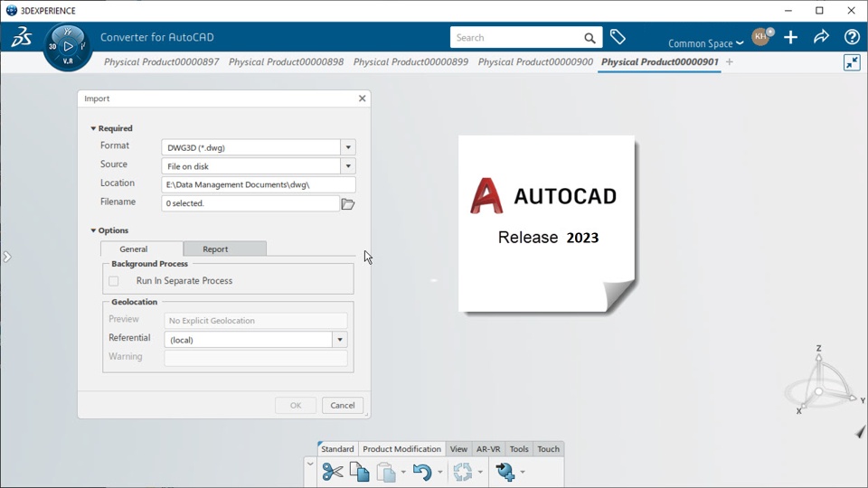This screenshot has width=868, height=488.
Task: Open the View action bar tab
Action: coord(458,449)
